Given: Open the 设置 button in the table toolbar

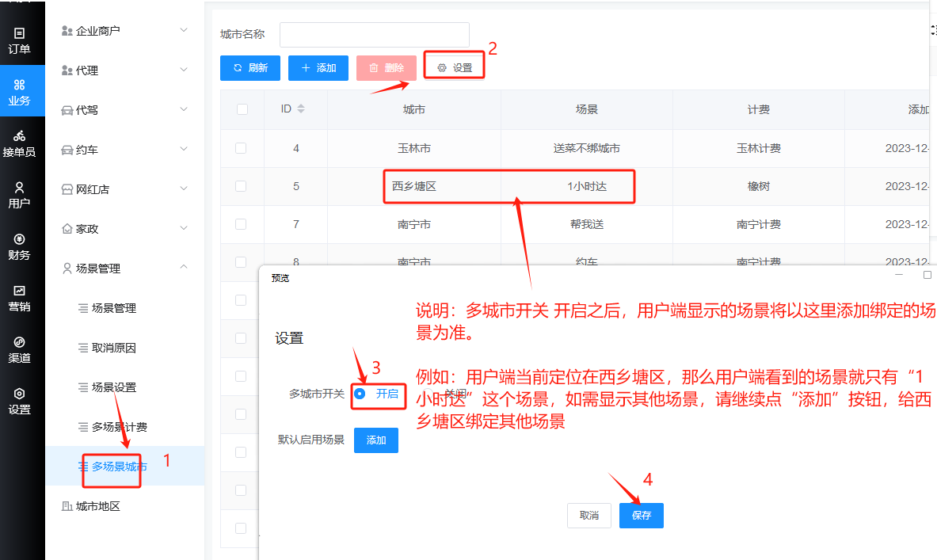Looking at the screenshot, I should pos(454,67).
